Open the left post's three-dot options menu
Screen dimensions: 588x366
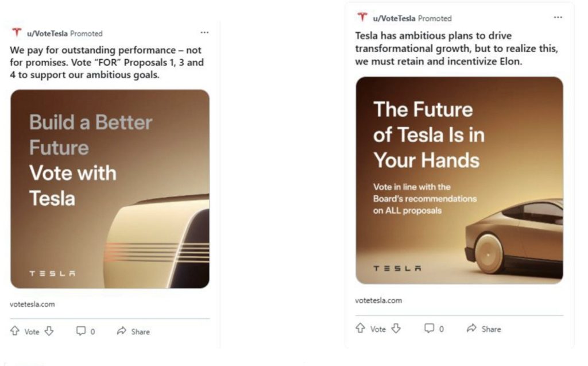click(204, 33)
